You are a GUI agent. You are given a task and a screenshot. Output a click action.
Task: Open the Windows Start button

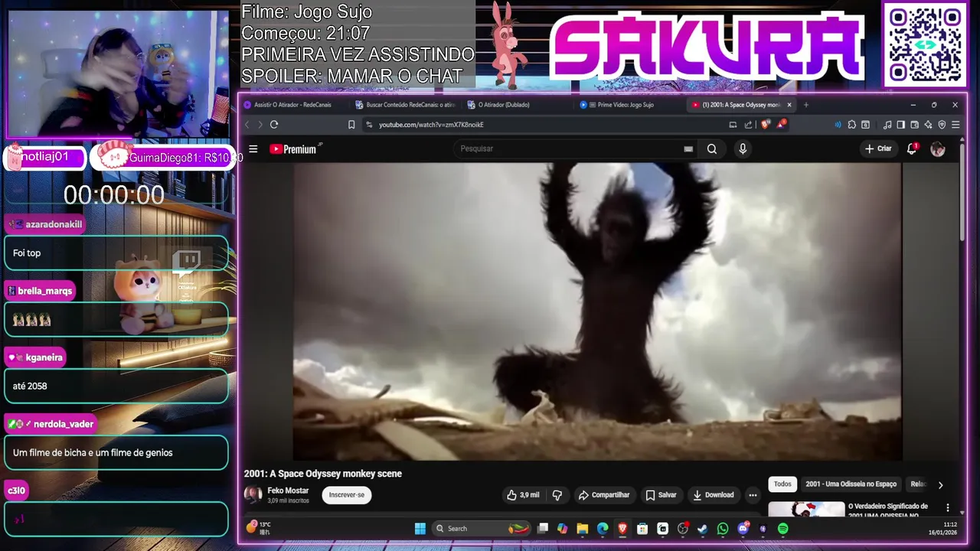point(420,528)
